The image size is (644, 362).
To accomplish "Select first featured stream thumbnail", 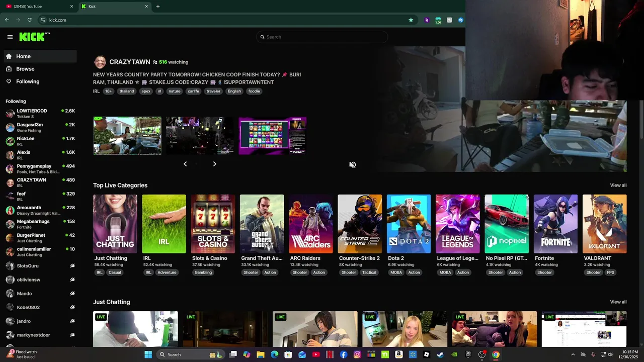I will pyautogui.click(x=127, y=136).
